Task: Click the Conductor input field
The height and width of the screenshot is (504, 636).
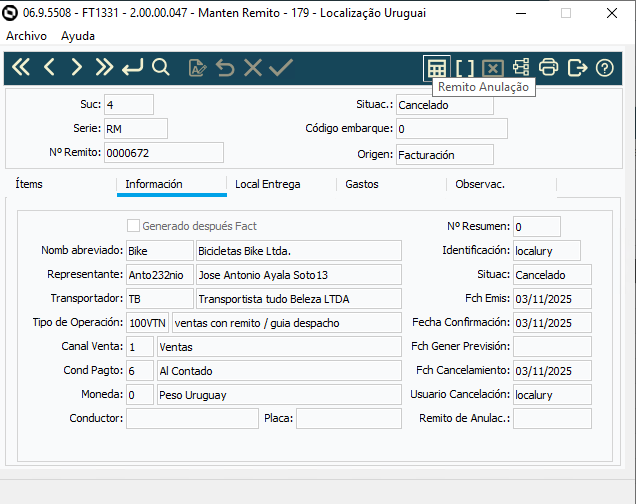Action: 192,418
